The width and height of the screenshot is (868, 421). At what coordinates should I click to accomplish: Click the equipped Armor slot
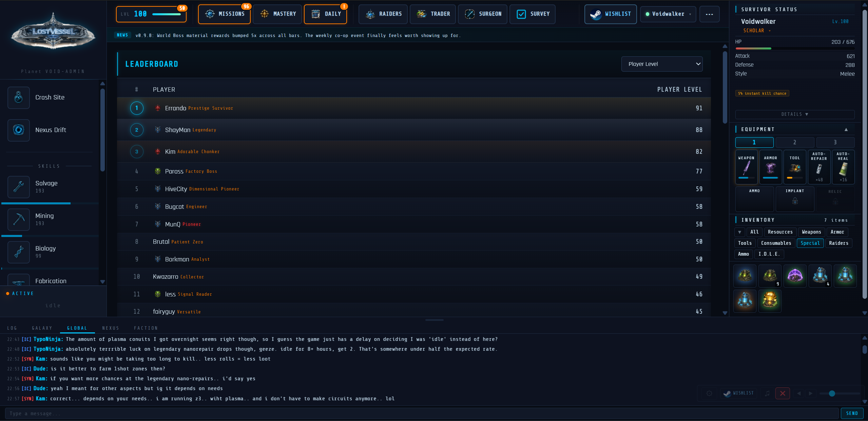pos(770,167)
